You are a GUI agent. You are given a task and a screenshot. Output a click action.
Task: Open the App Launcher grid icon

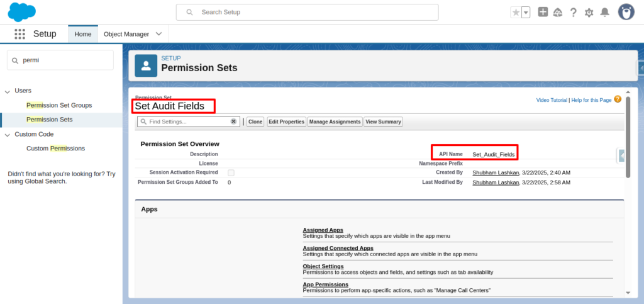(x=19, y=34)
